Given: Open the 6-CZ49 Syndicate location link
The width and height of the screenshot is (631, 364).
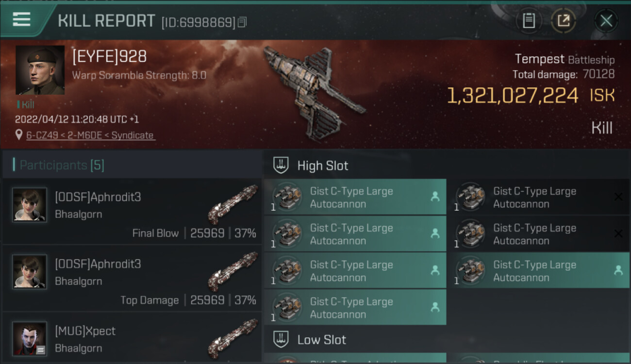Looking at the screenshot, I should coord(90,135).
